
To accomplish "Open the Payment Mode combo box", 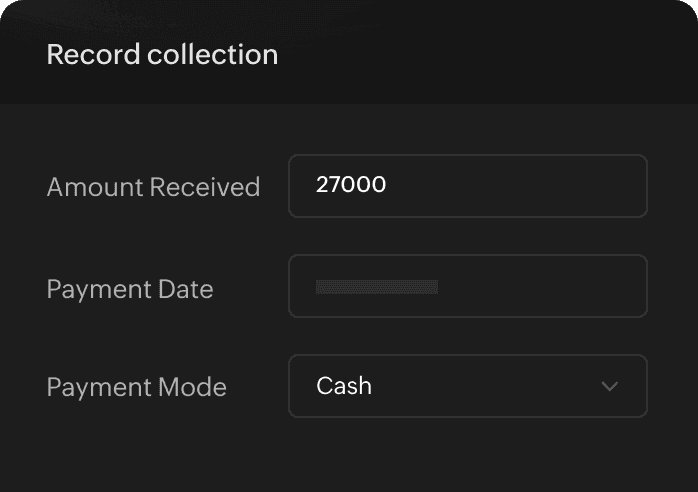I will pyautogui.click(x=467, y=386).
